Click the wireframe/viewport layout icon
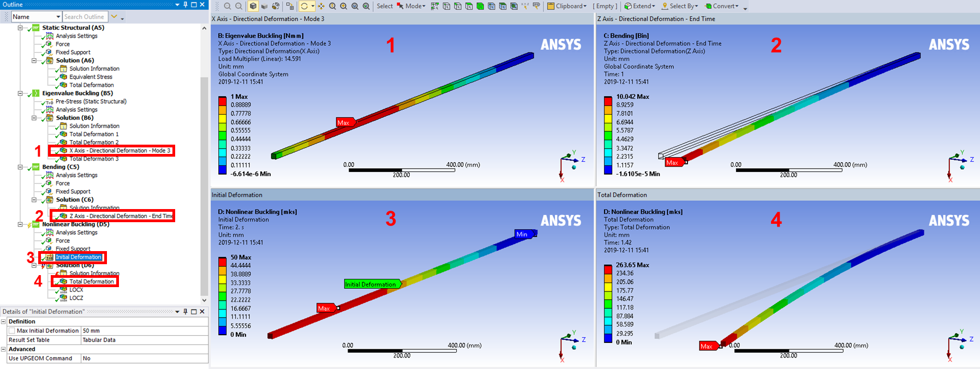 290,6
